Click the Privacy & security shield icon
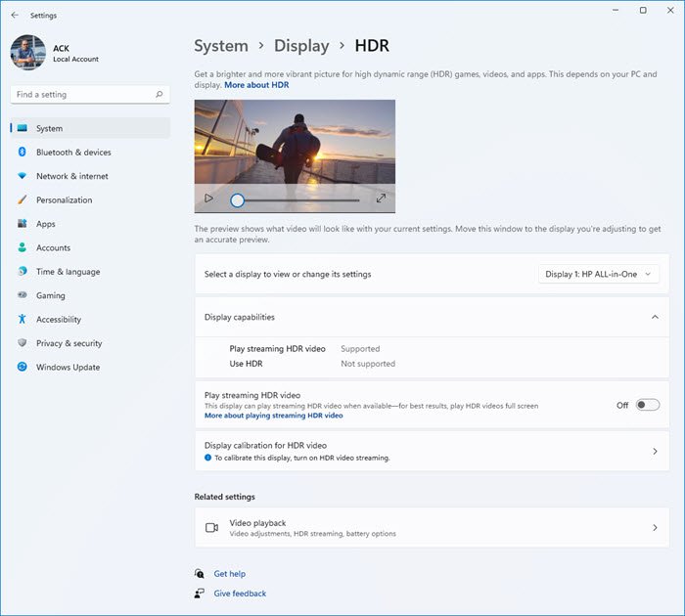This screenshot has width=685, height=616. (x=22, y=343)
